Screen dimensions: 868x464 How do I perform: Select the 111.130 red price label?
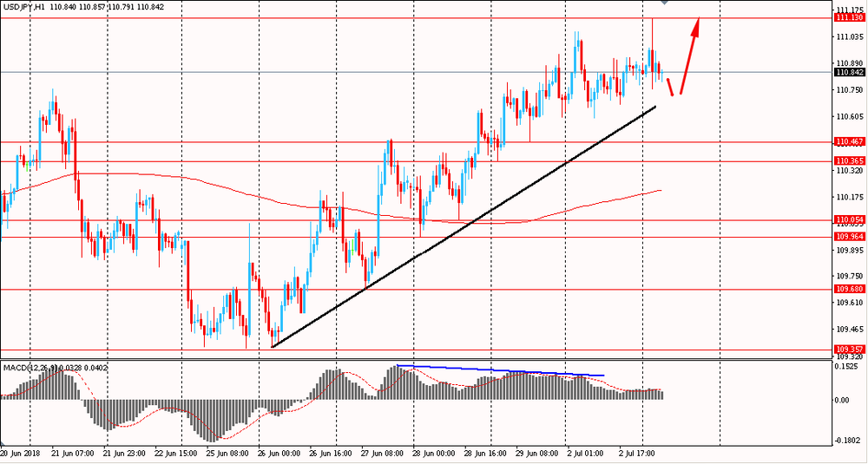pyautogui.click(x=849, y=18)
